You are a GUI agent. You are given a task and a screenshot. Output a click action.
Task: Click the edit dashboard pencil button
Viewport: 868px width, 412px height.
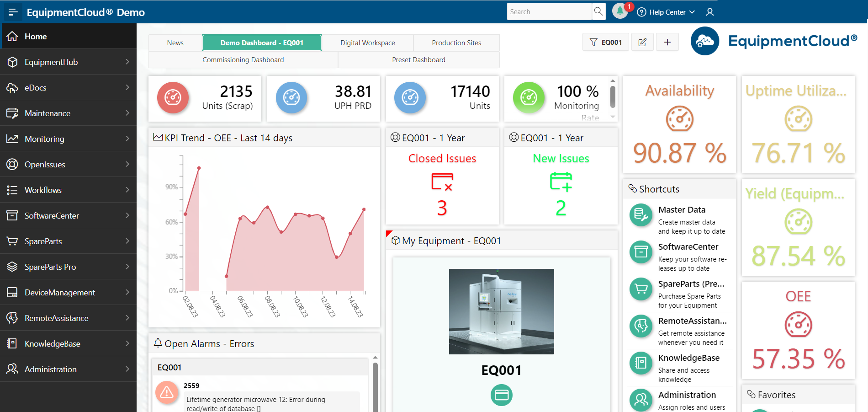tap(642, 42)
